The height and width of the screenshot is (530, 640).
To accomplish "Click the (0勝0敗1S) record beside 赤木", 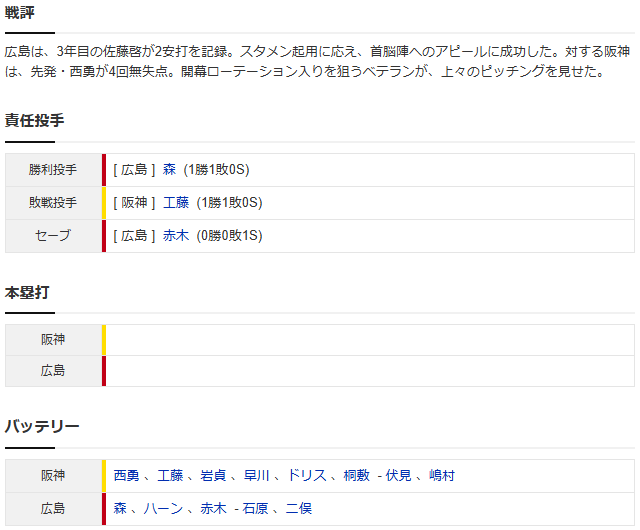I will 229,236.
